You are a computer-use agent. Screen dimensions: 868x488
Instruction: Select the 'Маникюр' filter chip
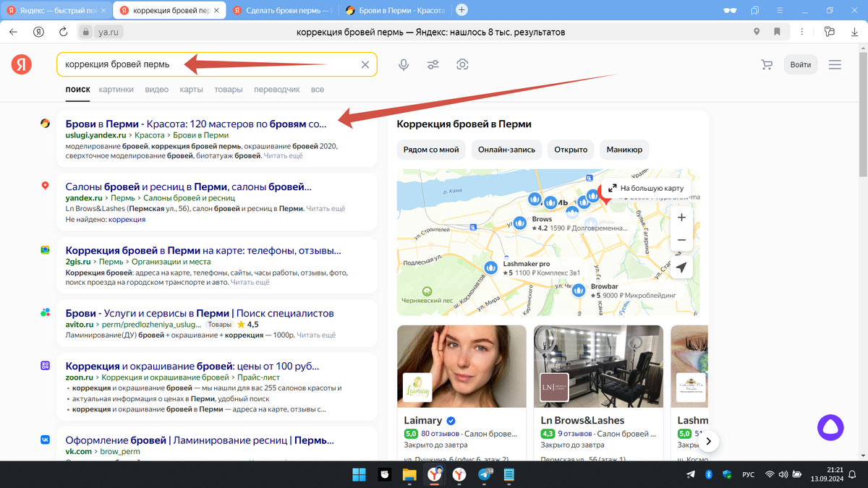(624, 150)
